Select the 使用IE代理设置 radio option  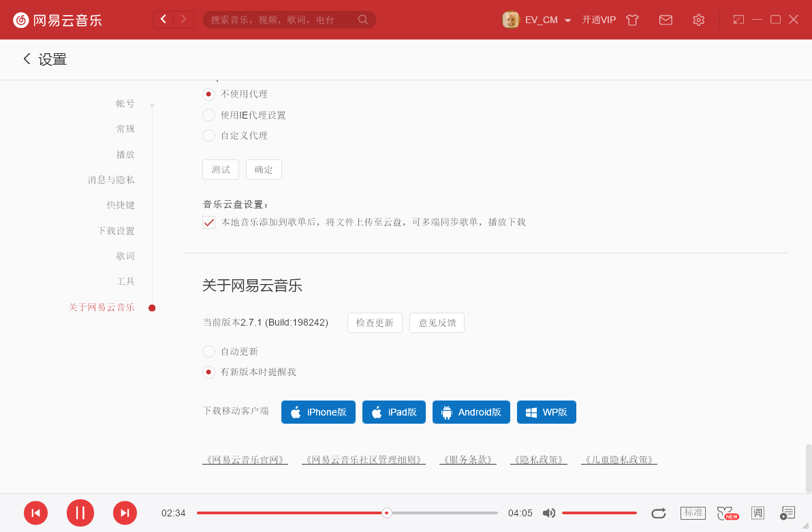[x=208, y=114]
